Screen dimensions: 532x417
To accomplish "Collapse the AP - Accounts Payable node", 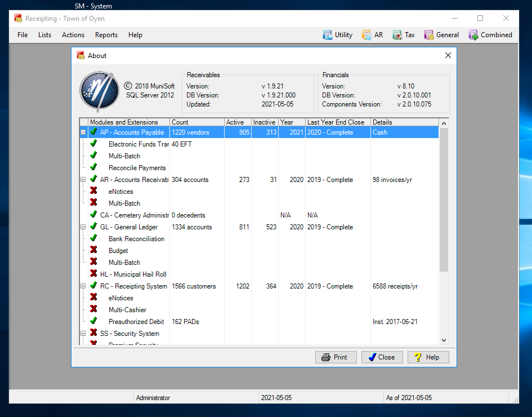I will tap(83, 132).
